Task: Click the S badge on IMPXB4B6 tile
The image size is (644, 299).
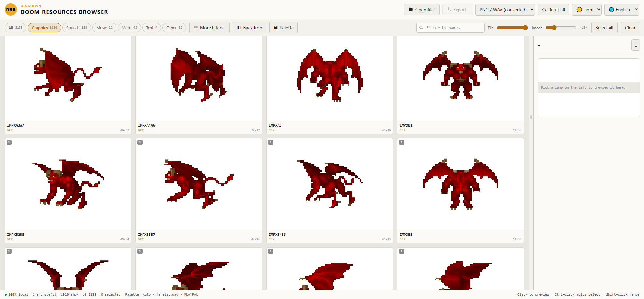Action: tap(271, 142)
